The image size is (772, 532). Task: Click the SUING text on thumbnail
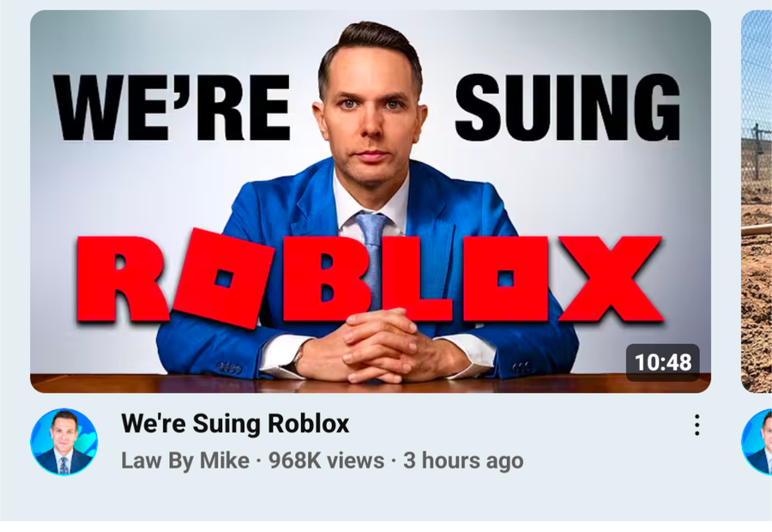click(567, 107)
